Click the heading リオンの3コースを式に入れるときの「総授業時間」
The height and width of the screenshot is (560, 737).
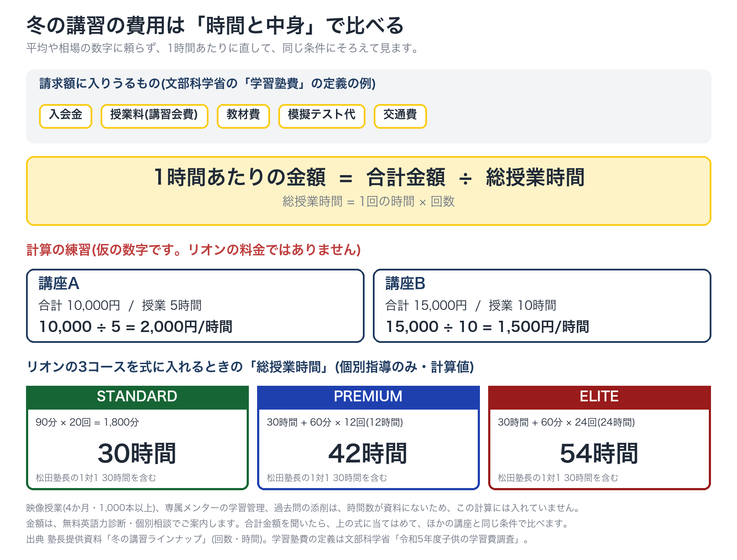(x=250, y=367)
